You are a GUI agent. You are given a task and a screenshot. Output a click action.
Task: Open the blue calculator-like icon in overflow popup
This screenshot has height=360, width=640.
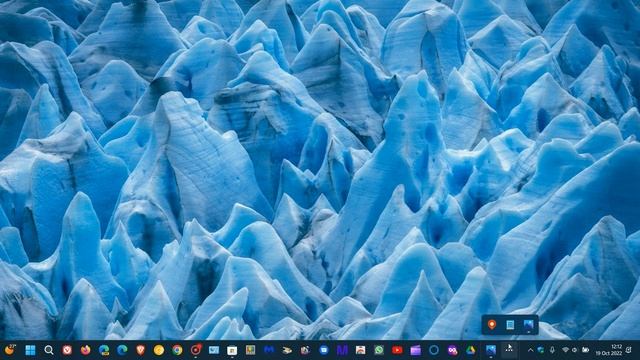[510, 325]
